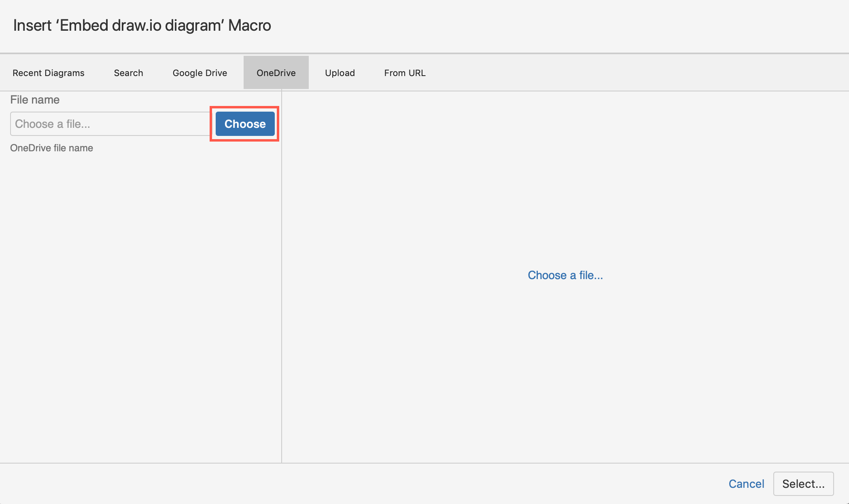Click inside the 'Choose a file...' input field
Image resolution: width=849 pixels, height=504 pixels.
click(x=109, y=124)
